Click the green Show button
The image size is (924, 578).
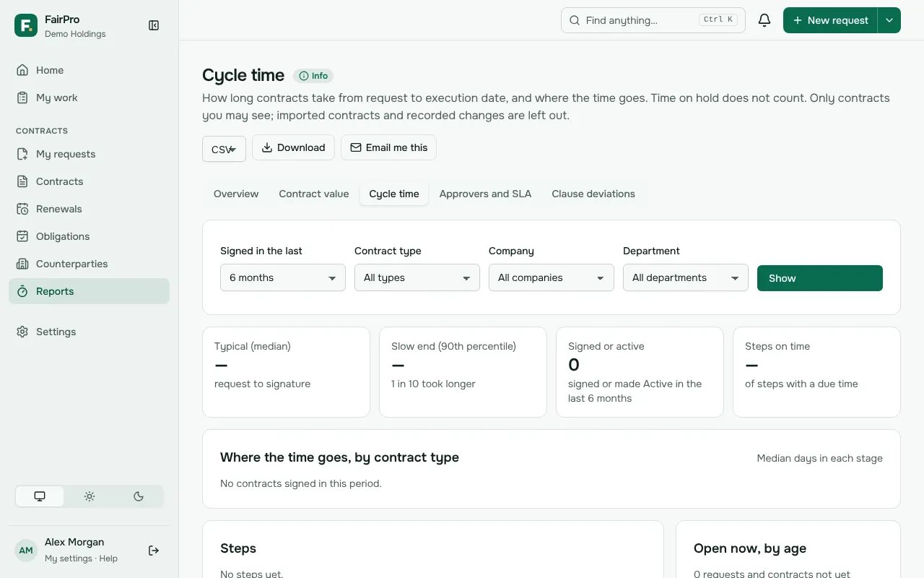pyautogui.click(x=820, y=278)
